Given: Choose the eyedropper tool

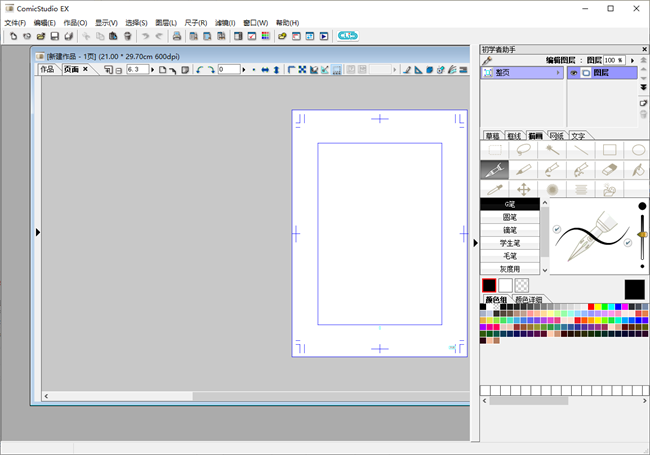Looking at the screenshot, I should tap(494, 189).
